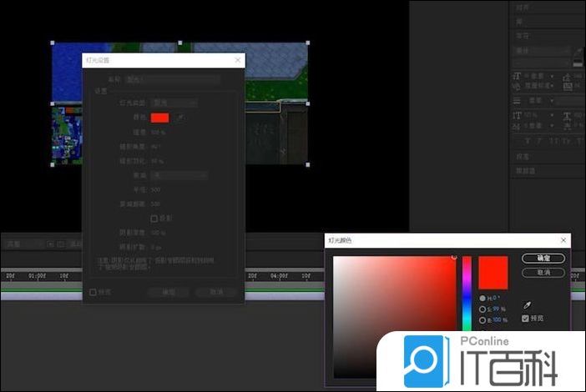This screenshot has width=586, height=392.
Task: Click the baseline shift icon
Action: [x=517, y=126]
